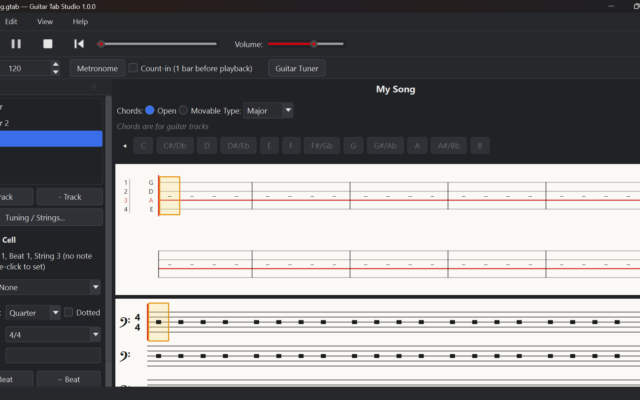This screenshot has width=640, height=400.
Task: Click the panel float icon above track list
Action: coord(94,87)
